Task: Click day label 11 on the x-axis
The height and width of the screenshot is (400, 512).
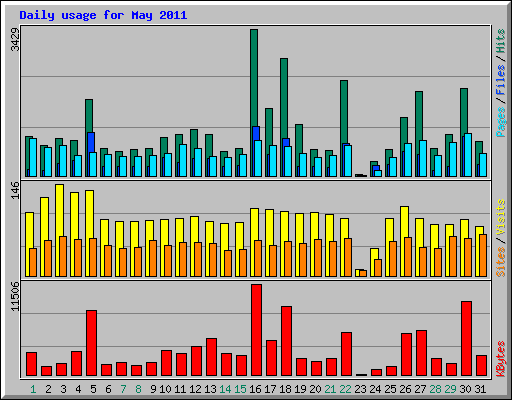Action: 180,389
